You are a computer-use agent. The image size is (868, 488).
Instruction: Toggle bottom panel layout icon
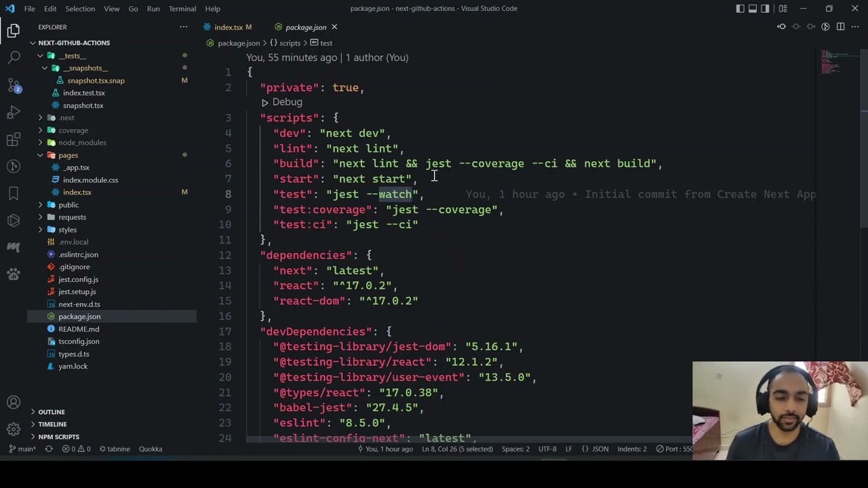pyautogui.click(x=753, y=8)
